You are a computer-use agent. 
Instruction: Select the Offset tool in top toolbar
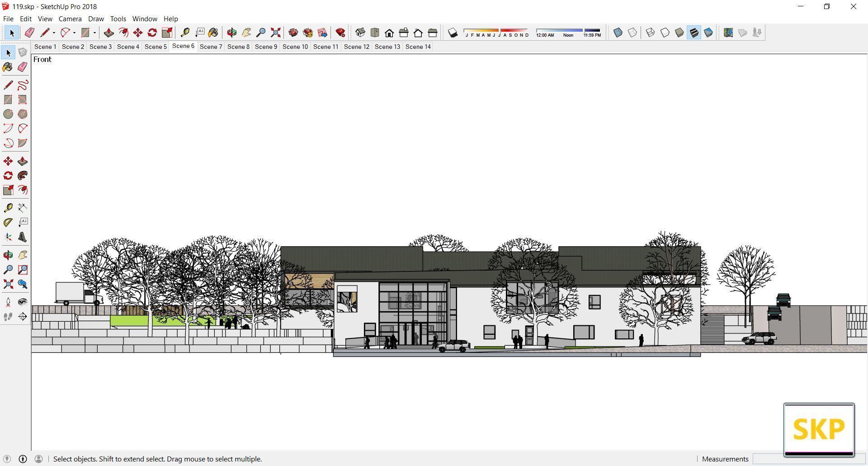click(123, 33)
